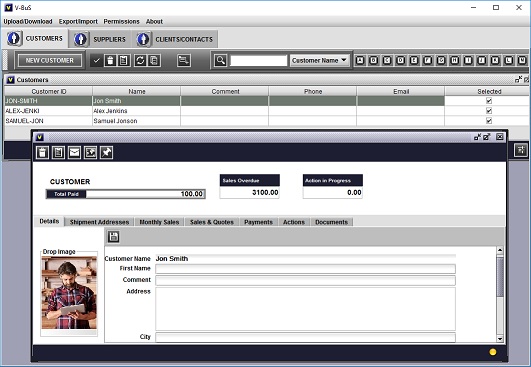531x367 pixels.
Task: Click the envelope email icon in customer window
Action: (x=74, y=153)
